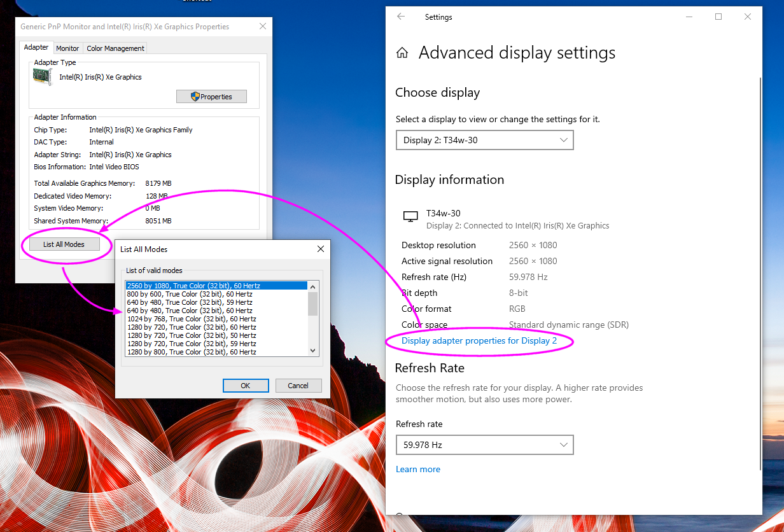The image size is (784, 532).
Task: Click OK in List All Modes
Action: click(246, 386)
